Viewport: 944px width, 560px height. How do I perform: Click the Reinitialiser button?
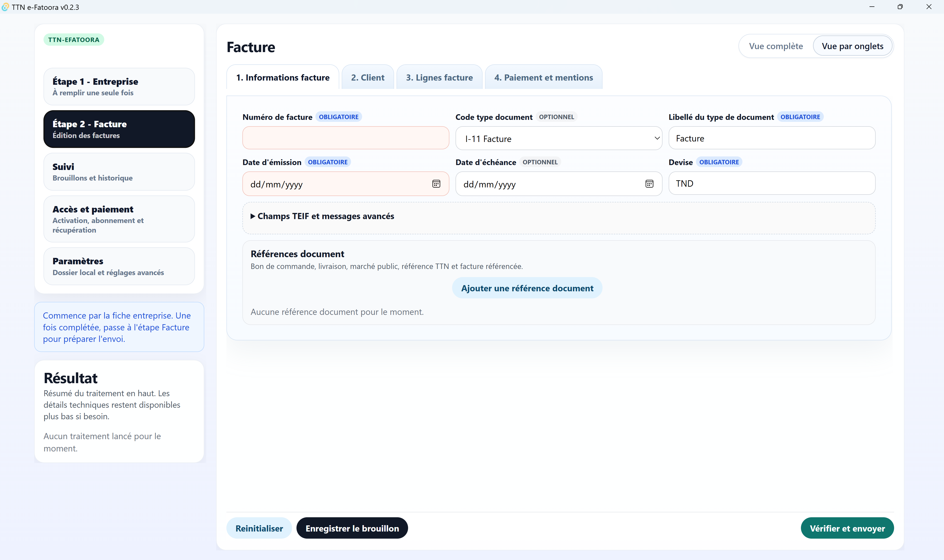[x=259, y=528]
